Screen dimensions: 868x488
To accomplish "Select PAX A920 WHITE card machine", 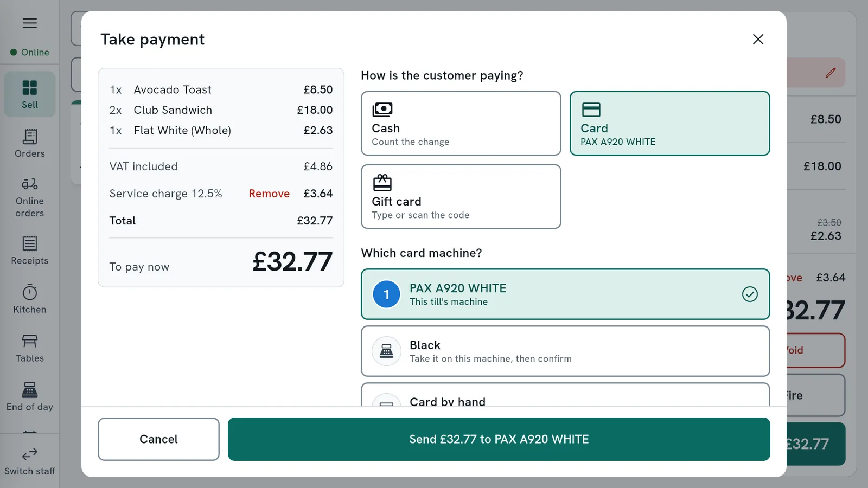I will (565, 294).
